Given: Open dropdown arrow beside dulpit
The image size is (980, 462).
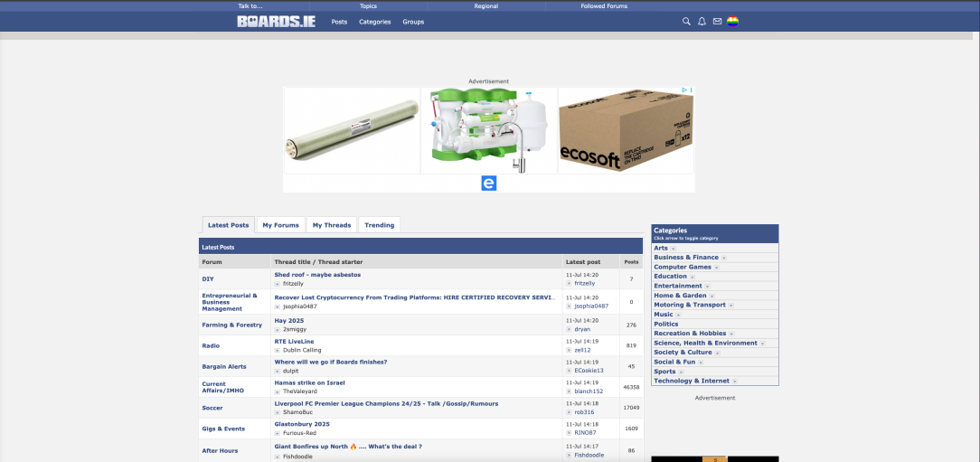Looking at the screenshot, I should click(x=278, y=371).
